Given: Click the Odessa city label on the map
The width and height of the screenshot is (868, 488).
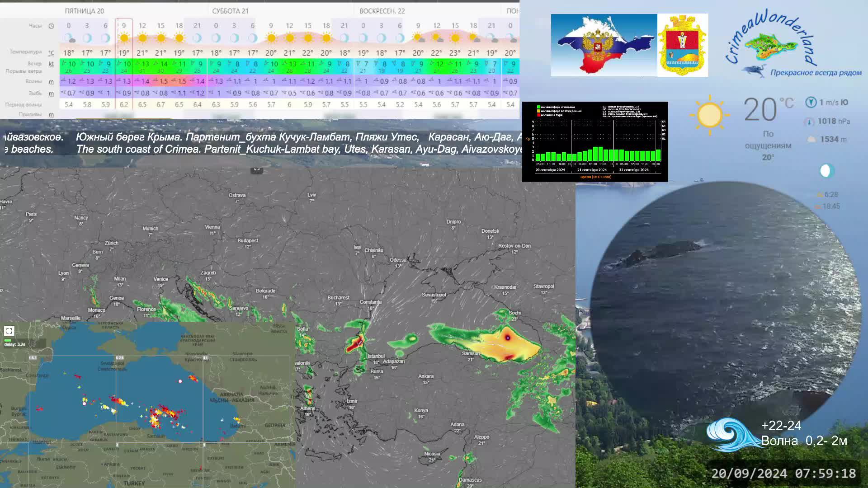Looking at the screenshot, I should (398, 260).
